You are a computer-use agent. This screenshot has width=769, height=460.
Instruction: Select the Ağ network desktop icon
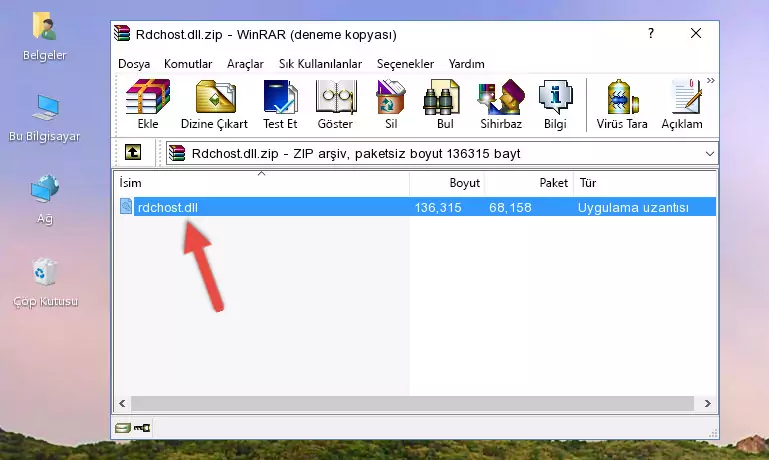pos(45,199)
